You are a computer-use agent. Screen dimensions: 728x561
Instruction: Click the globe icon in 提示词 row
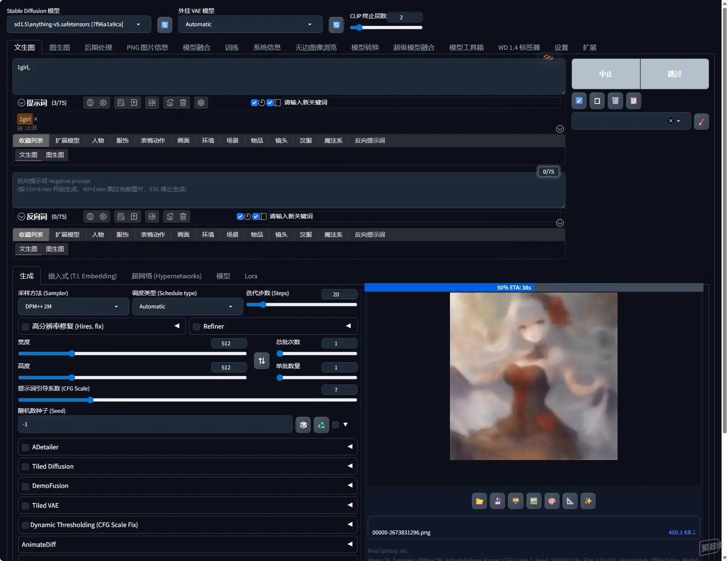click(x=90, y=103)
